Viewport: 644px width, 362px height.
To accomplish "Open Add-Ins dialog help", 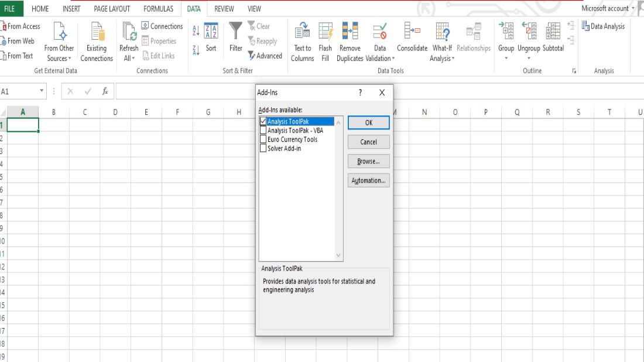I will (360, 93).
